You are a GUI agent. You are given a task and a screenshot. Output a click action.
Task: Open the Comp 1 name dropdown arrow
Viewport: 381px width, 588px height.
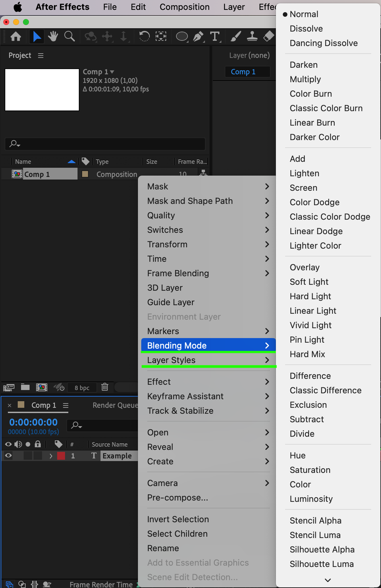[x=112, y=72]
